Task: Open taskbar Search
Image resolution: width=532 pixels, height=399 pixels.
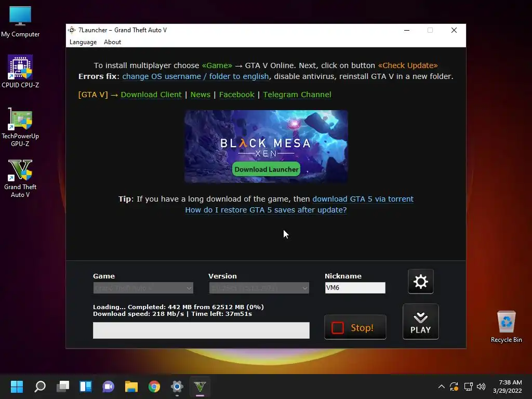Action: 40,387
